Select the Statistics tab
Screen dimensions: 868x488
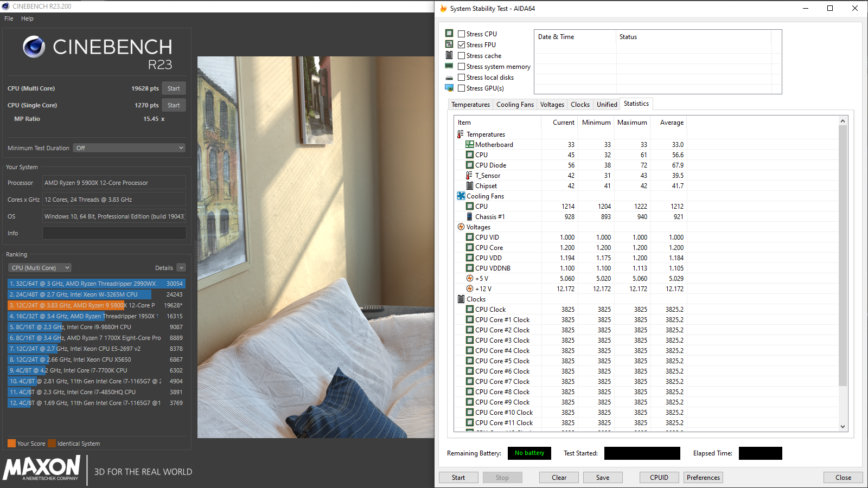pos(636,104)
